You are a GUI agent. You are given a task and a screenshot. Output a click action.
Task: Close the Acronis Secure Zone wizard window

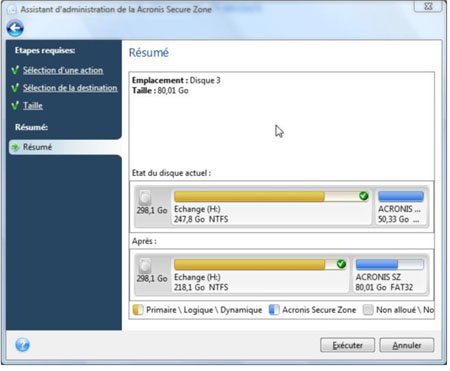pos(428,6)
